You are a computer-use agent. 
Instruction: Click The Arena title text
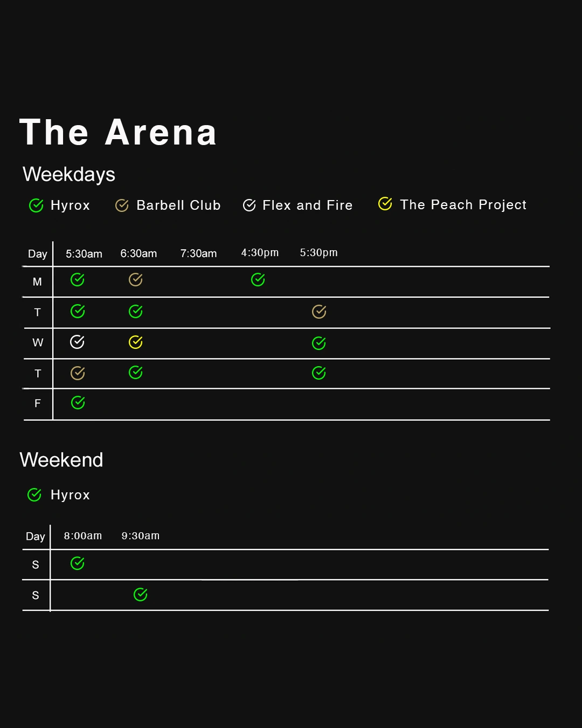pos(118,133)
